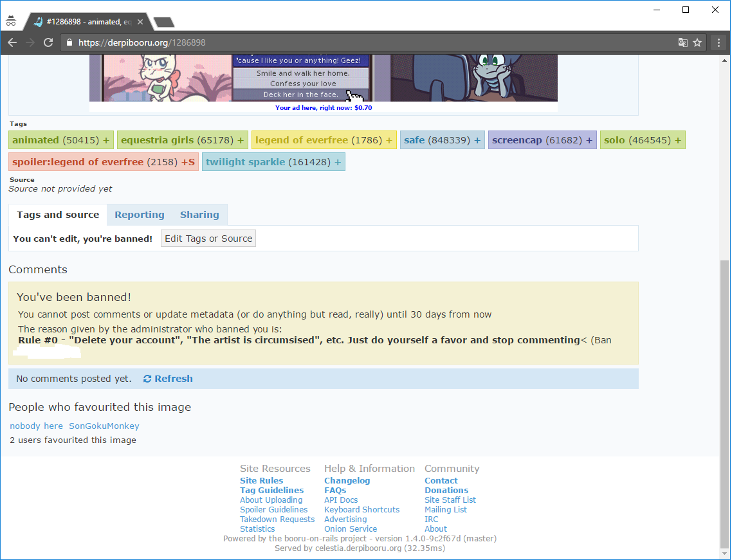Screen dimensions: 741x560
Task: Add safe tag with plus sign
Action: click(x=477, y=140)
